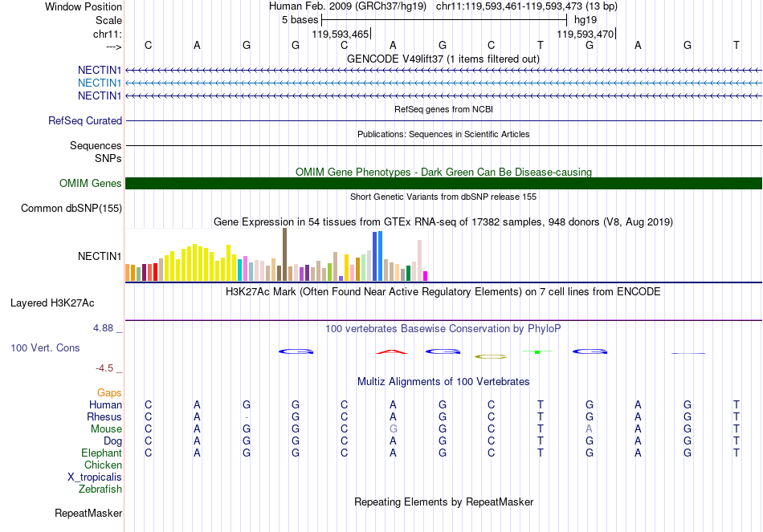Click the red A conservation logo letter
Image resolution: width=763 pixels, height=532 pixels.
click(x=392, y=351)
